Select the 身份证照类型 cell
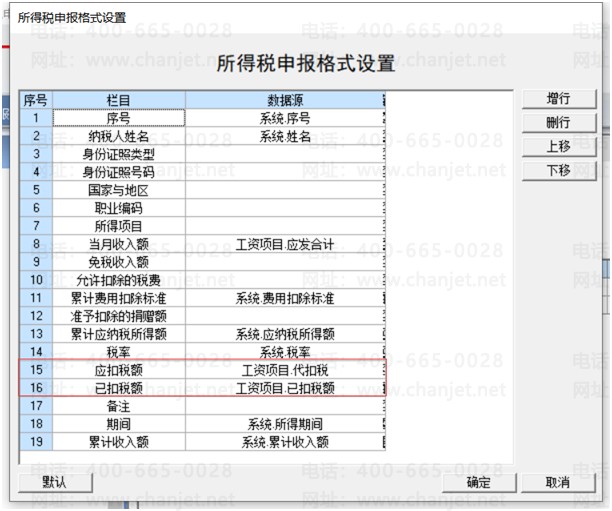612x511 pixels. click(x=119, y=154)
